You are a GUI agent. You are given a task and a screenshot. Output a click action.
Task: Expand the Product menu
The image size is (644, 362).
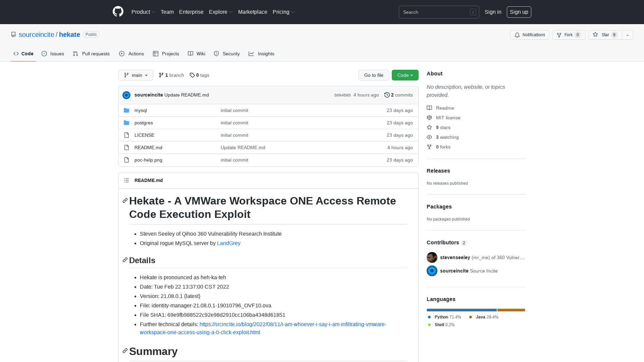pos(143,12)
